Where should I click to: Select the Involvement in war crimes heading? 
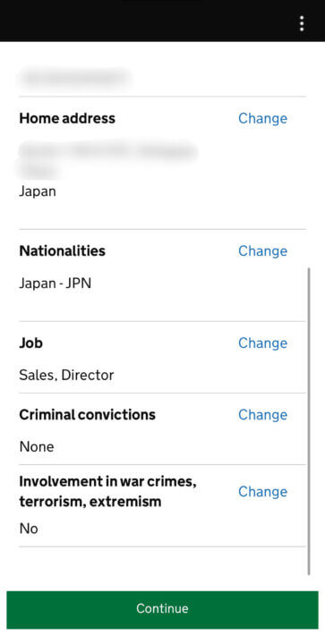(x=107, y=492)
